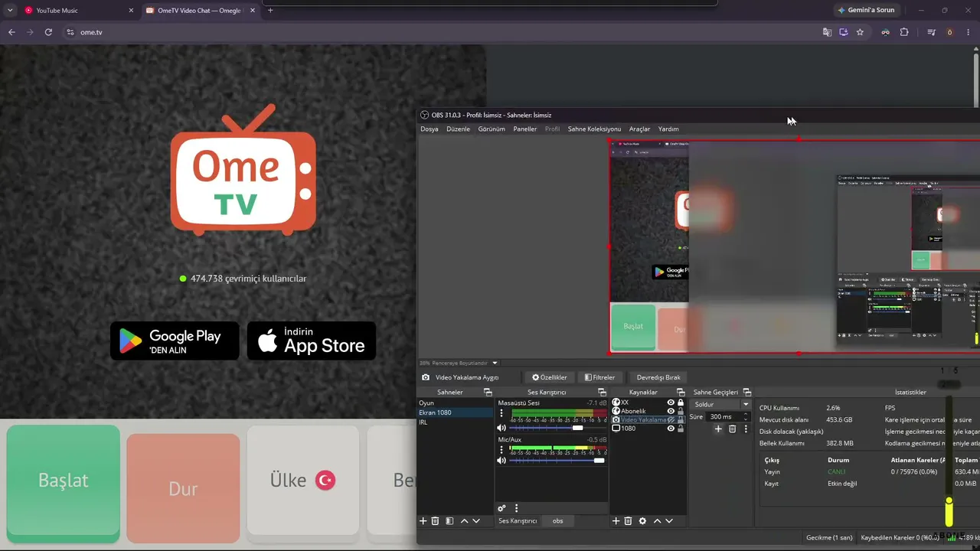The image size is (980, 551).
Task: Undock the Sahneler panel
Action: point(488,393)
